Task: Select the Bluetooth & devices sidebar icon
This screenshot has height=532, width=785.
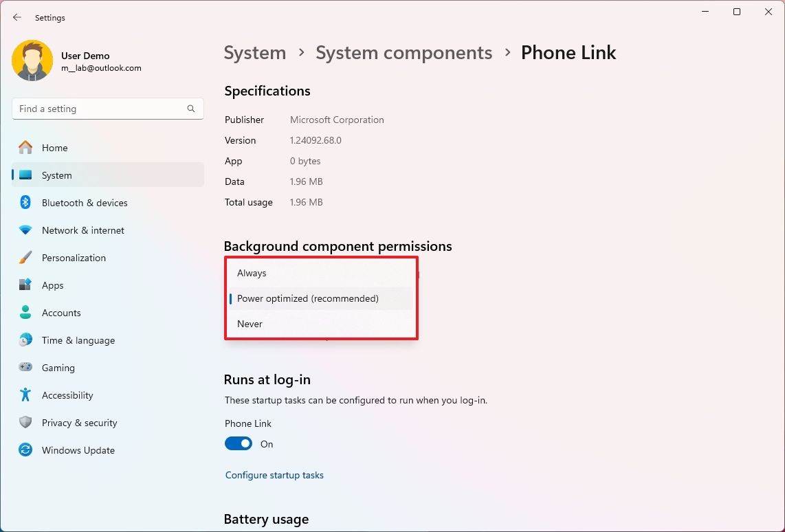Action: point(25,202)
